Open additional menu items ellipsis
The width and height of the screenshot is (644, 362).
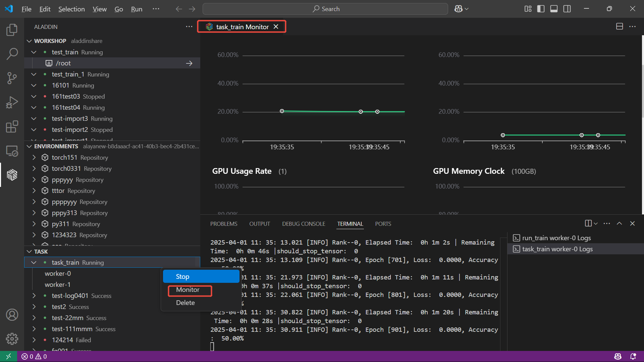pos(156,9)
